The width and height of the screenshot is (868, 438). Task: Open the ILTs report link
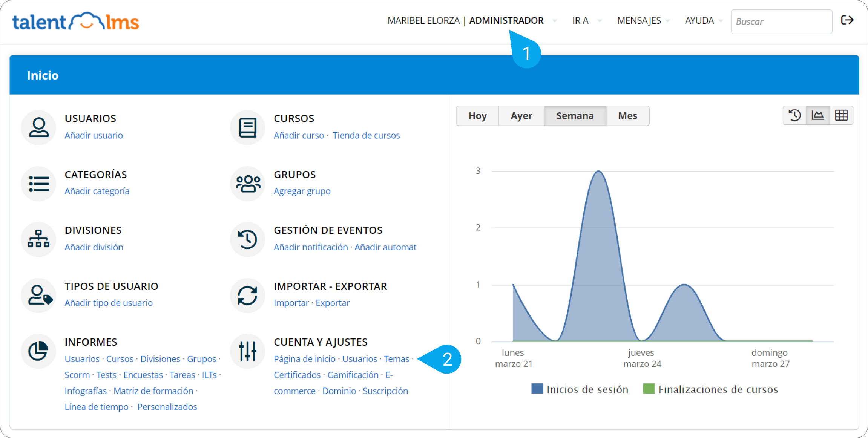click(x=209, y=375)
